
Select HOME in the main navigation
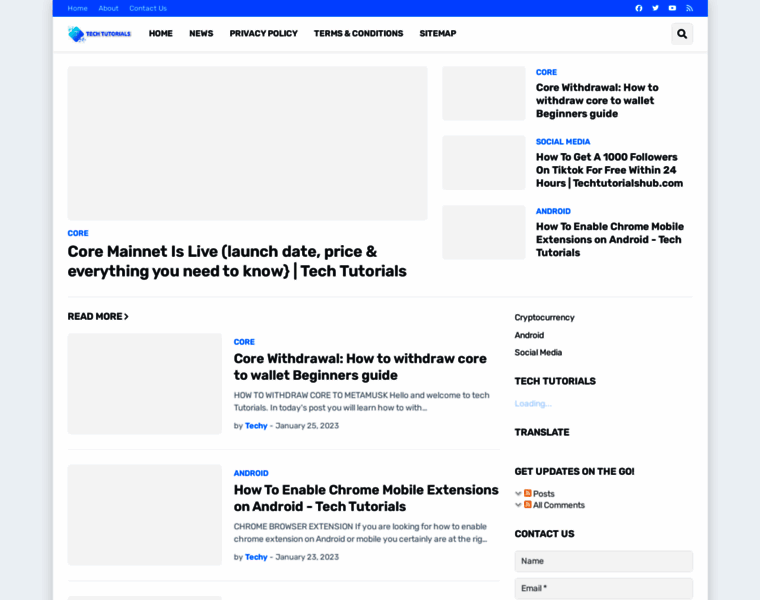160,33
